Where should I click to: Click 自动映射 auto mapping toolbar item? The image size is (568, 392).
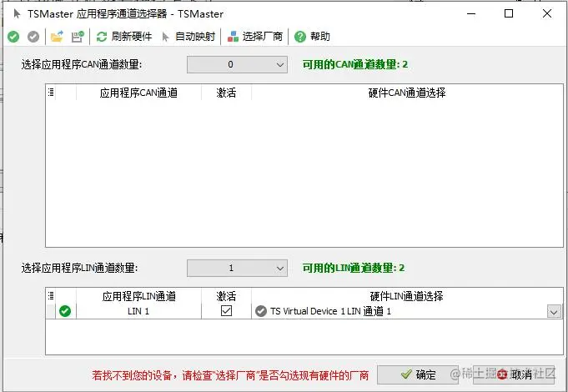188,37
